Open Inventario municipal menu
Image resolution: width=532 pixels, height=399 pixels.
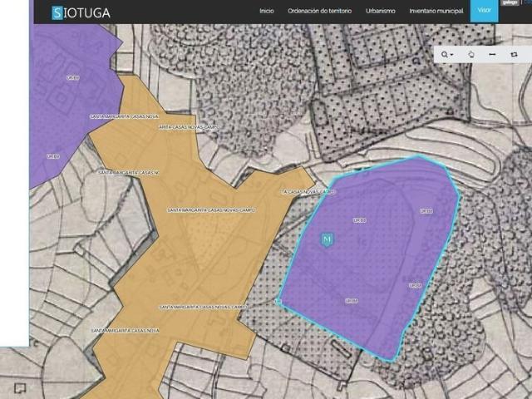coord(436,11)
